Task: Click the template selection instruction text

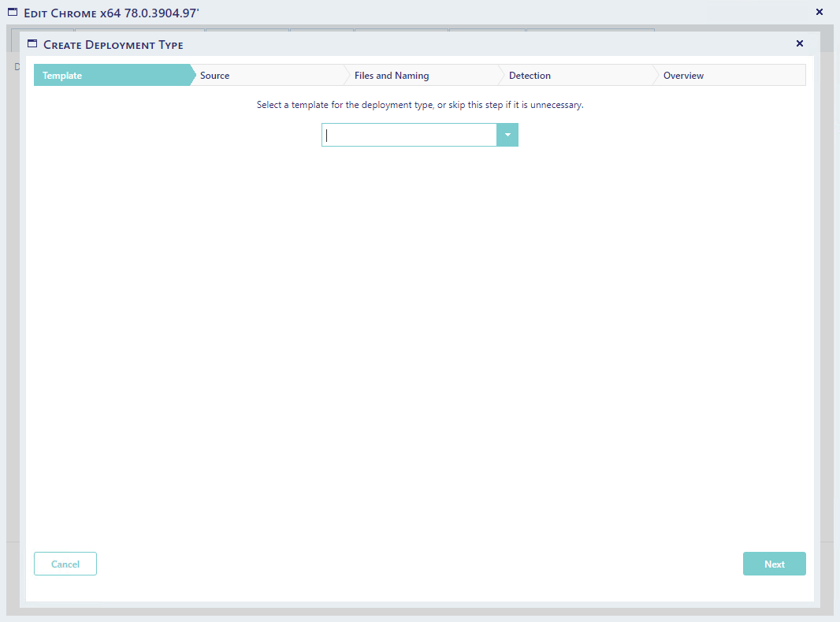Action: click(420, 105)
